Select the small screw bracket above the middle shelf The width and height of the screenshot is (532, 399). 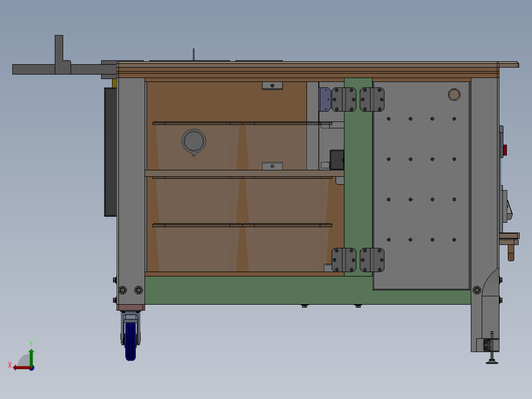pos(272,166)
